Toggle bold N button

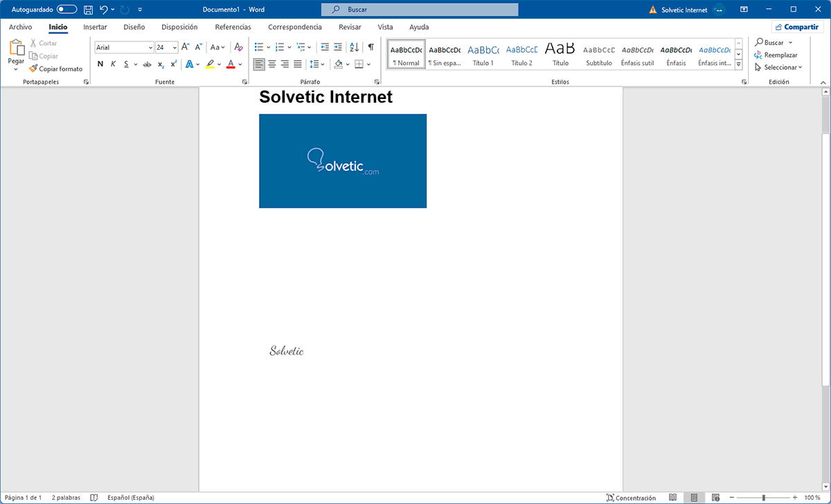[100, 64]
